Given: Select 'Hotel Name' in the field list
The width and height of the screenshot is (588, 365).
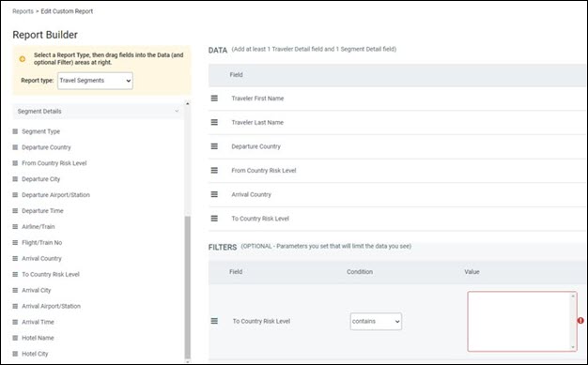Looking at the screenshot, I should click(x=38, y=338).
